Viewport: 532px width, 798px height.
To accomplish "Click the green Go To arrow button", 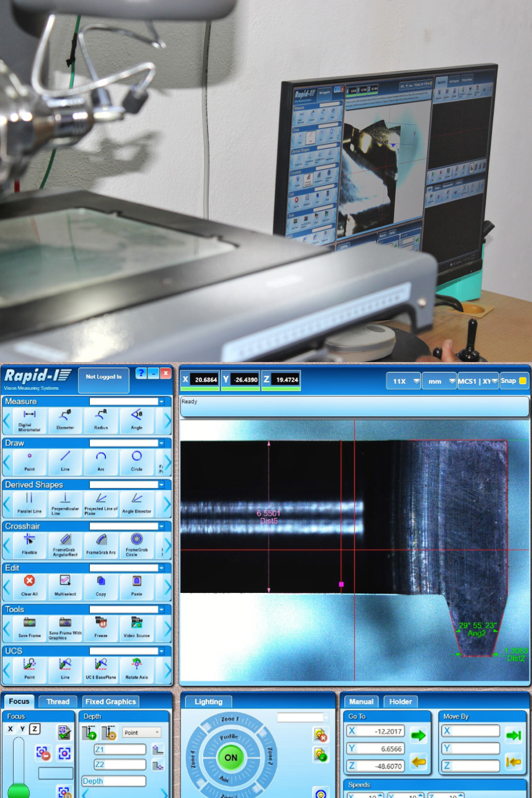I will pyautogui.click(x=418, y=735).
